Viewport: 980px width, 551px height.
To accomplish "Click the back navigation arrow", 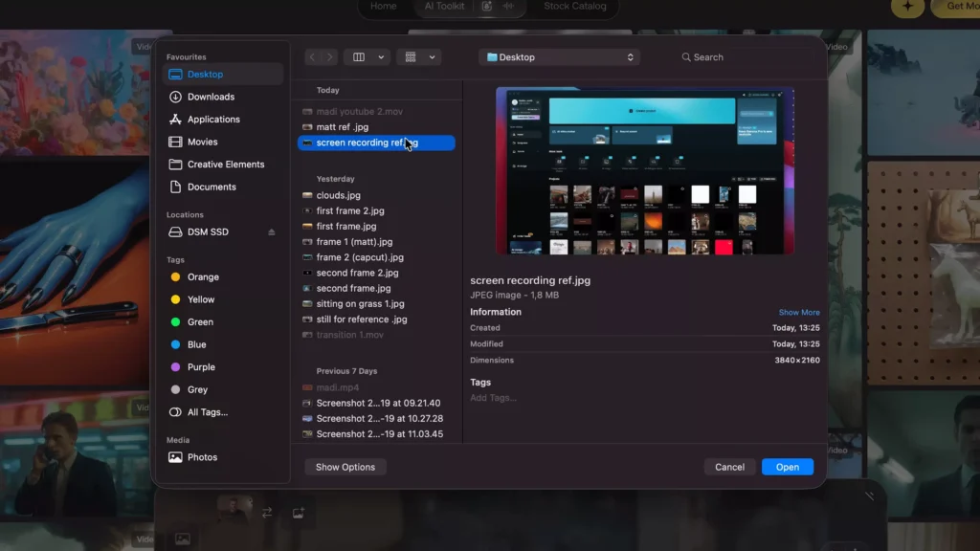I will pos(312,56).
